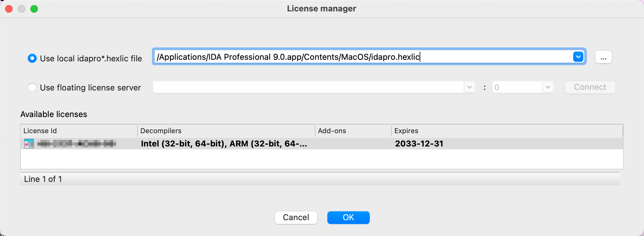Image resolution: width=644 pixels, height=236 pixels.
Task: Select 'Use floating license server' radio button
Action: click(32, 87)
